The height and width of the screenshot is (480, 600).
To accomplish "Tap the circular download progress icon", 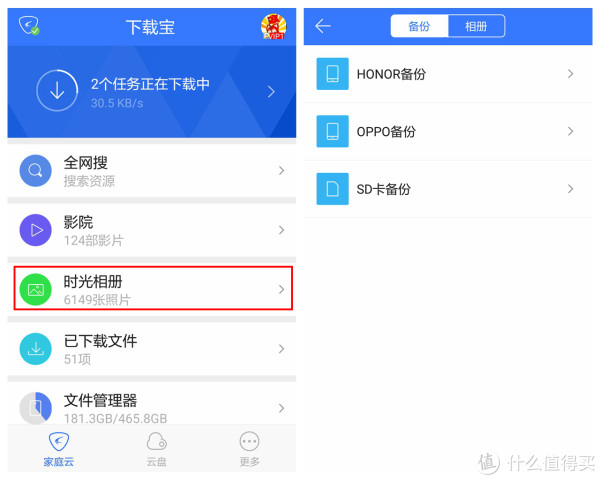I will click(57, 91).
